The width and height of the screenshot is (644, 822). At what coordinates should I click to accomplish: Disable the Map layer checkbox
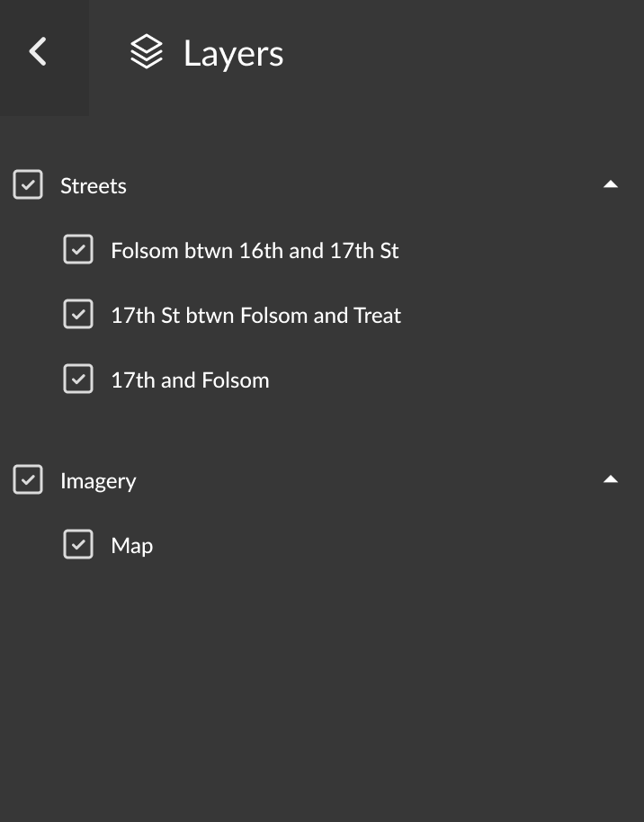(78, 544)
